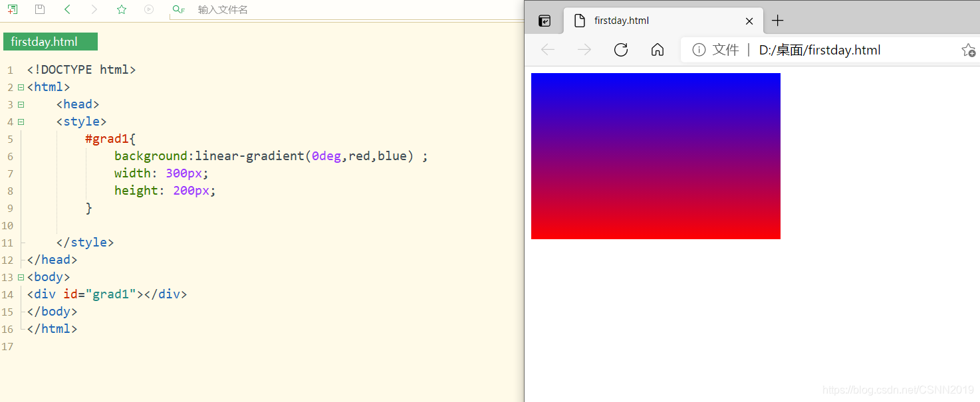
Task: Click the "grad1" id value on line 14
Action: pyautogui.click(x=111, y=294)
